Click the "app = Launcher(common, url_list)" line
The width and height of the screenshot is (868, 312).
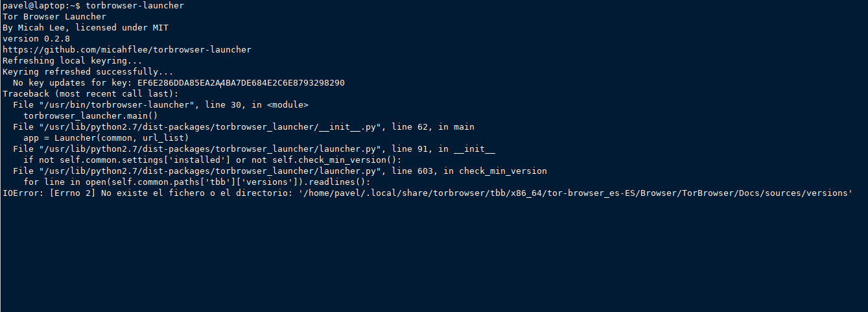point(106,138)
